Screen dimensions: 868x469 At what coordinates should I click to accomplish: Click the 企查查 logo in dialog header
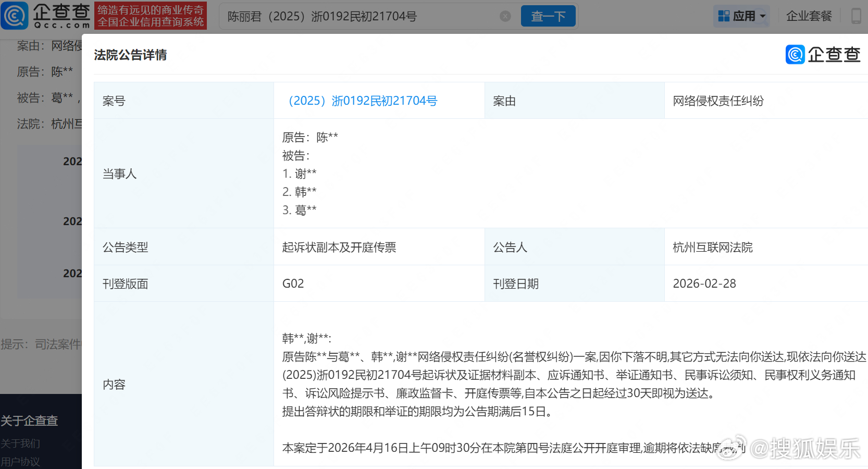[823, 55]
